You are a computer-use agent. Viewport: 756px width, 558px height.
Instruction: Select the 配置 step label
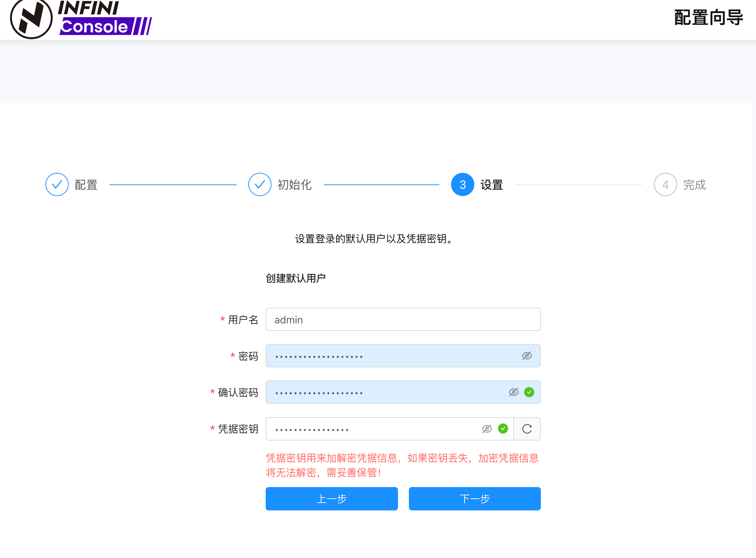[86, 185]
